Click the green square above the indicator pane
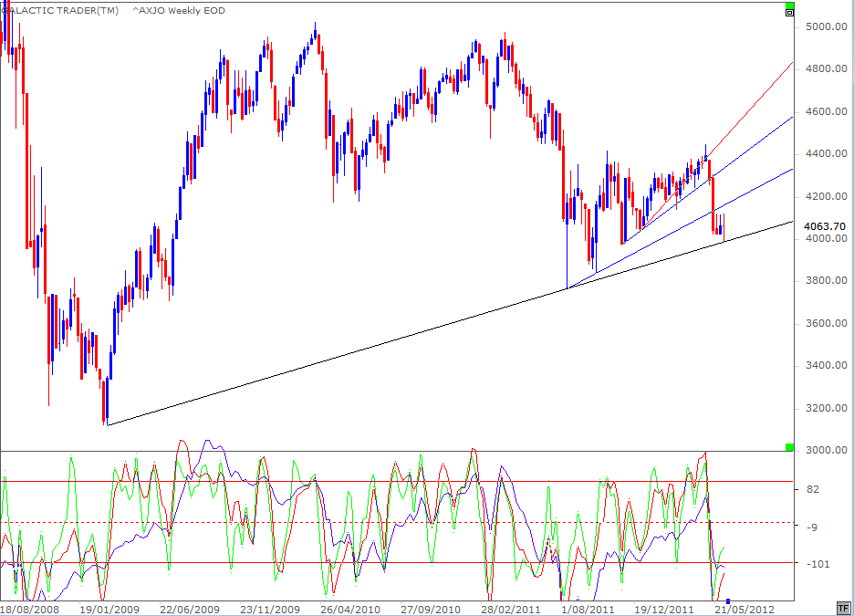 (790, 447)
